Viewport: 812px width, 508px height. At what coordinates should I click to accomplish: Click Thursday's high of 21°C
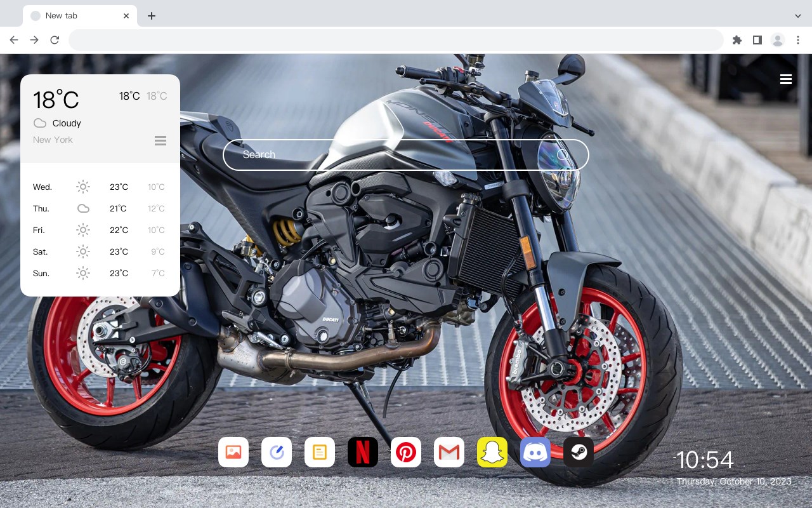(x=118, y=208)
